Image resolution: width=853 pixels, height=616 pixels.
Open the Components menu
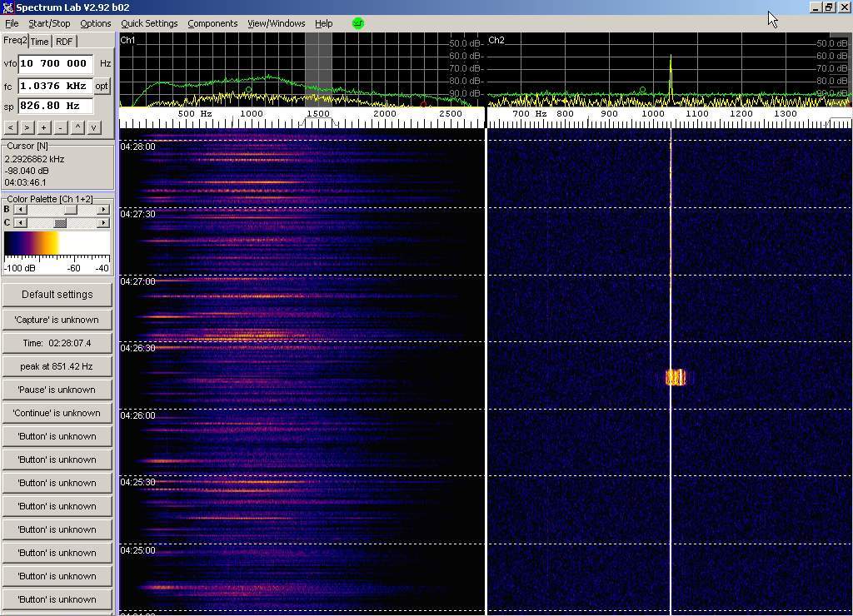pos(212,23)
